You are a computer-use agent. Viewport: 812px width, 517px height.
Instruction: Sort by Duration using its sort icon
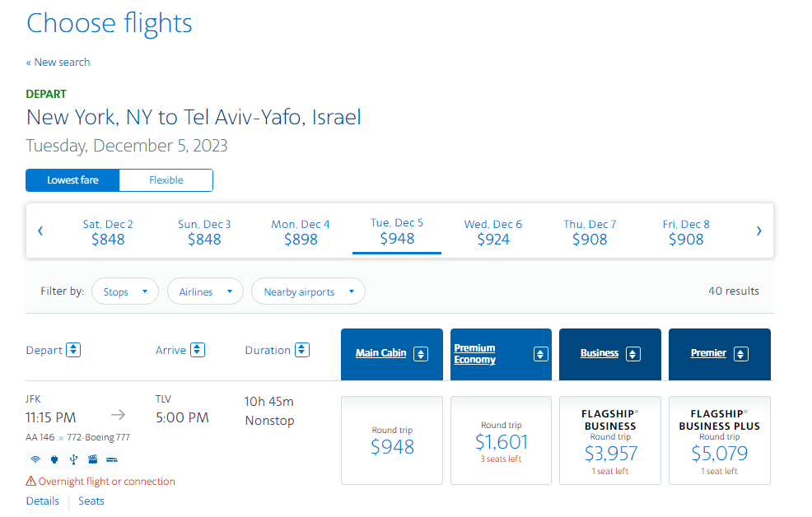coord(302,350)
